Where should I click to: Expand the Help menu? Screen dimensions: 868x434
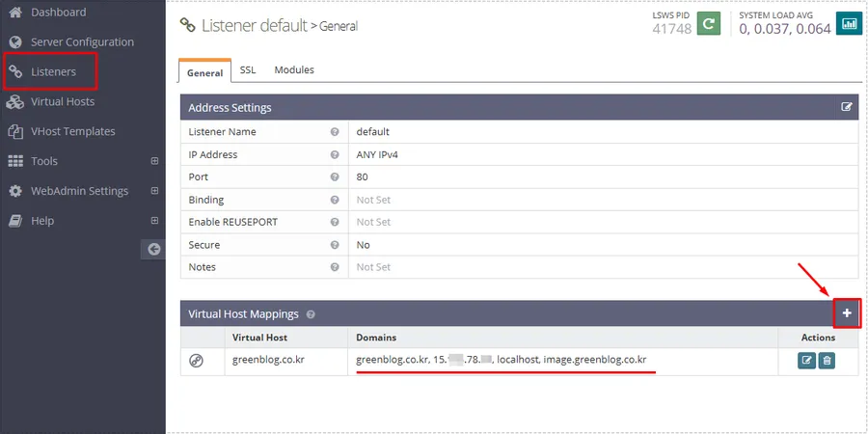pyautogui.click(x=154, y=221)
